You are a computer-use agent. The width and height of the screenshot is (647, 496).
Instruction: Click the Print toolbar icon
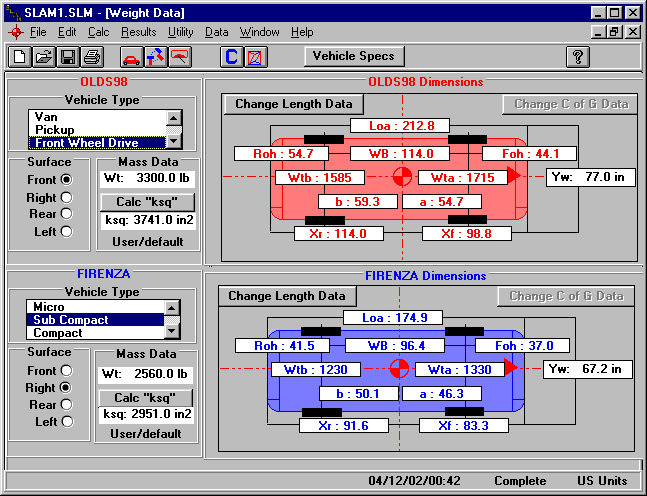click(x=92, y=57)
